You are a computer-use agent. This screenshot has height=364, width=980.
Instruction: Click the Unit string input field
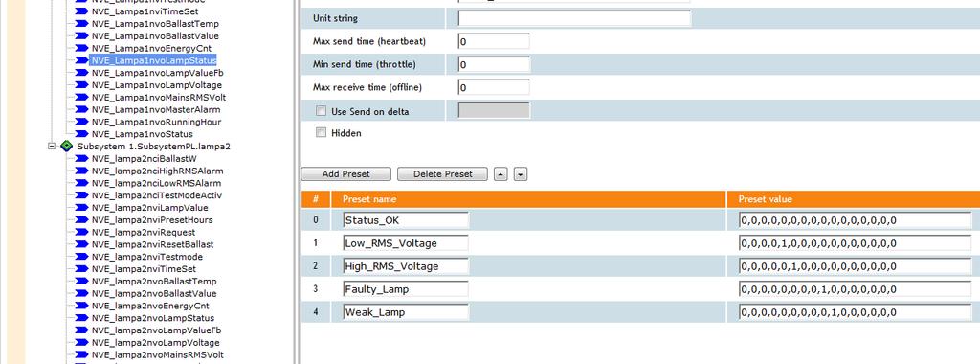click(x=574, y=18)
